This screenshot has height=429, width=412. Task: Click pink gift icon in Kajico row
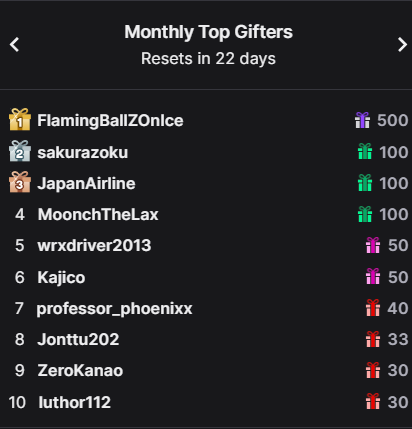(x=373, y=276)
